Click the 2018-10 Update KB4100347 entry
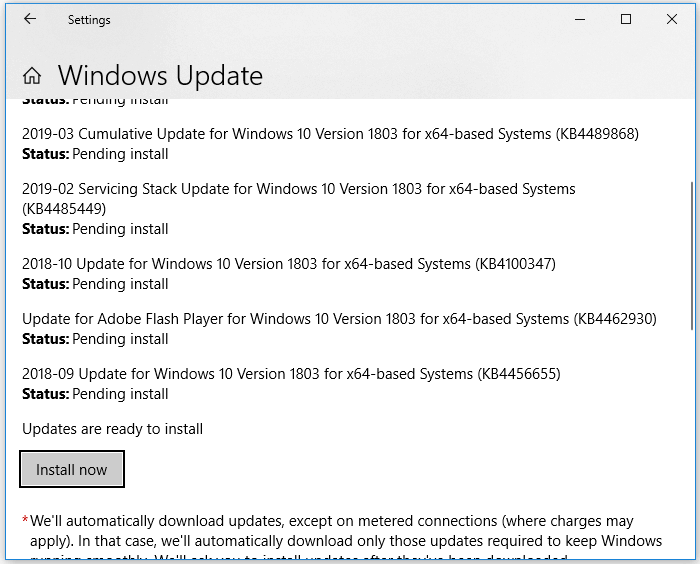This screenshot has height=564, width=700. point(288,264)
